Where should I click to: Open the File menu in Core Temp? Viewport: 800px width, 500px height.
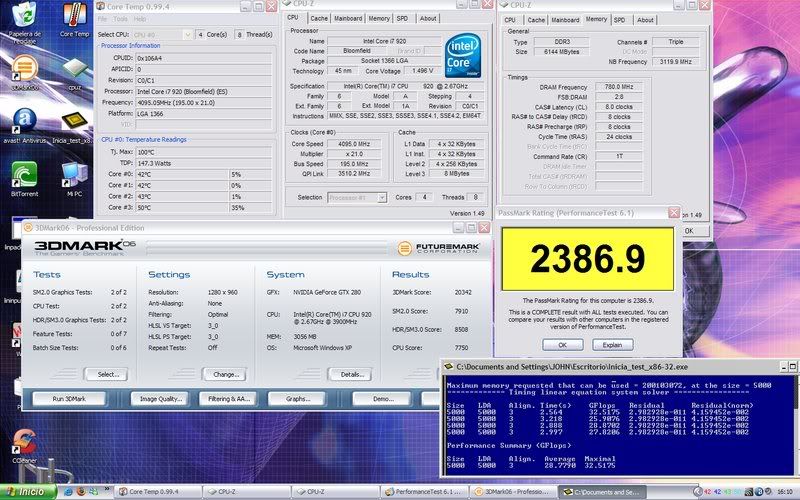tap(102, 19)
